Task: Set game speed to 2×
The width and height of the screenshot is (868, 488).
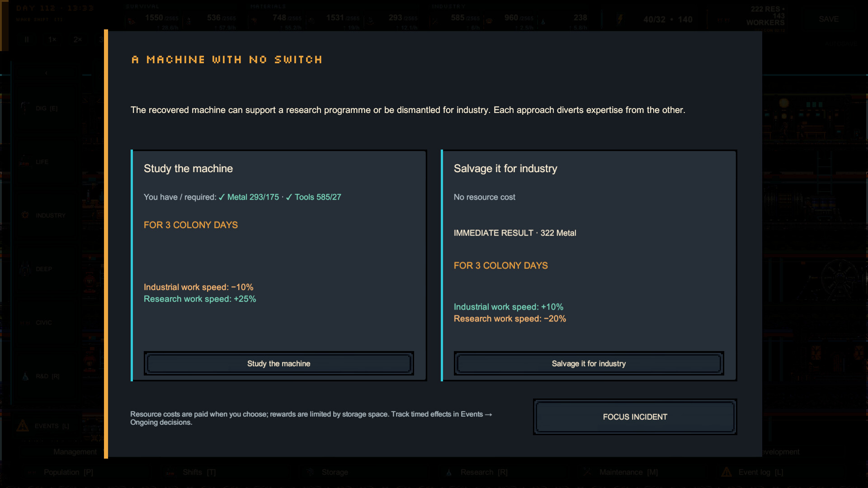Action: pos(78,40)
